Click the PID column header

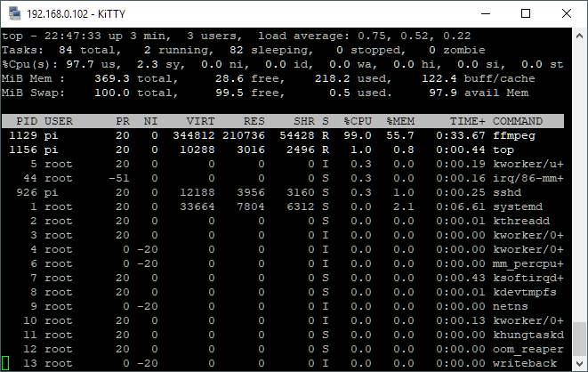27,121
